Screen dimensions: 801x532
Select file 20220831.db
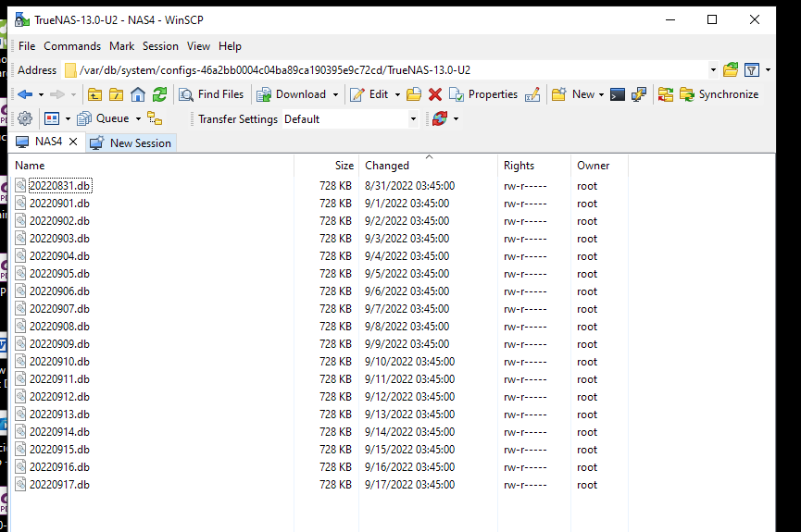(x=60, y=186)
